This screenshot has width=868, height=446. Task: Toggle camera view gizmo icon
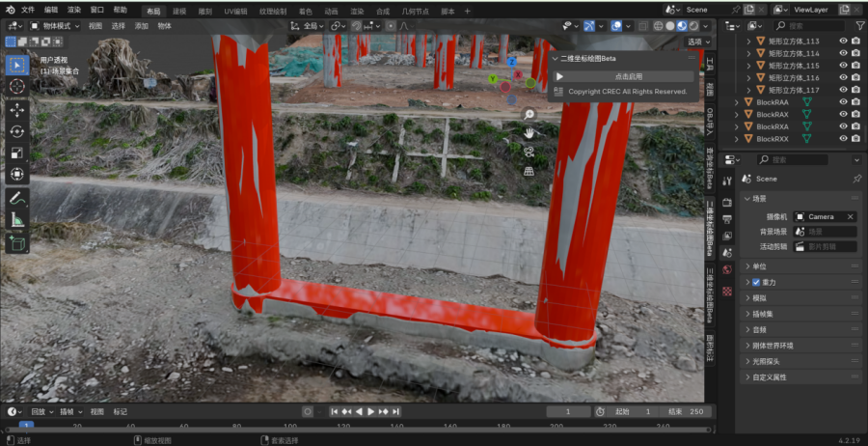(x=529, y=152)
